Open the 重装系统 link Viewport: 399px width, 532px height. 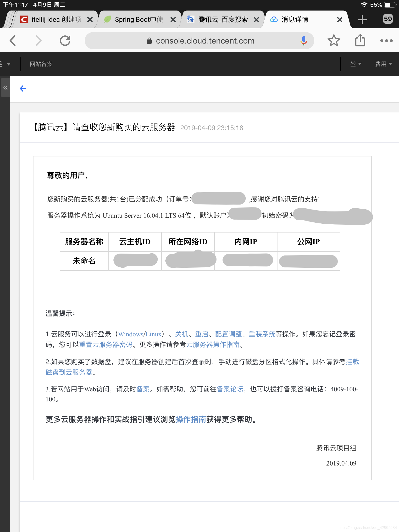point(262,334)
